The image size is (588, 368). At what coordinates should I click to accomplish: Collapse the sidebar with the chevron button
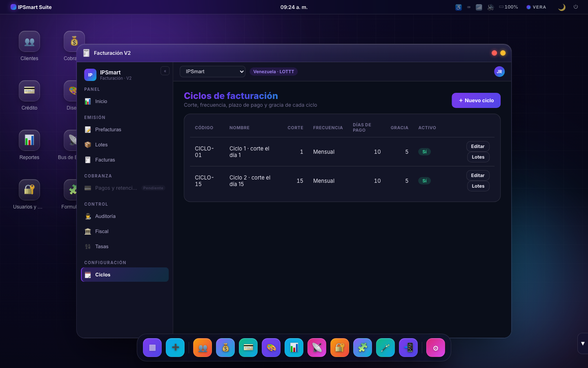[x=165, y=71]
